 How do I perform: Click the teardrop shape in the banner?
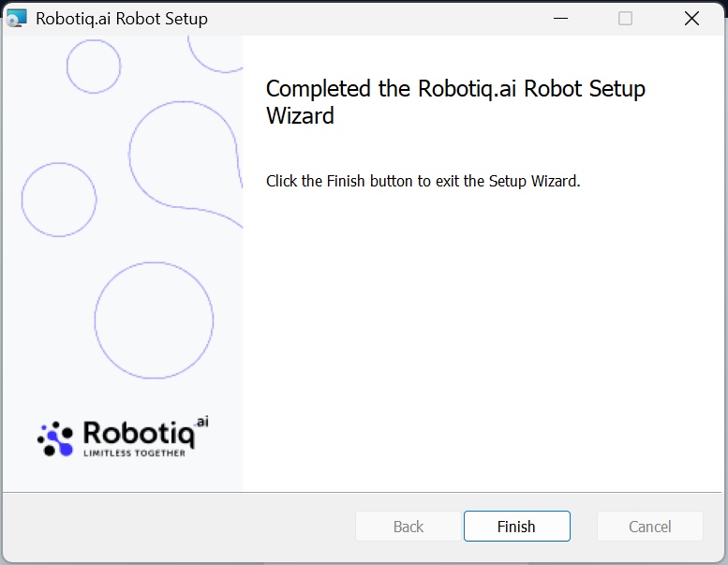pyautogui.click(x=183, y=155)
